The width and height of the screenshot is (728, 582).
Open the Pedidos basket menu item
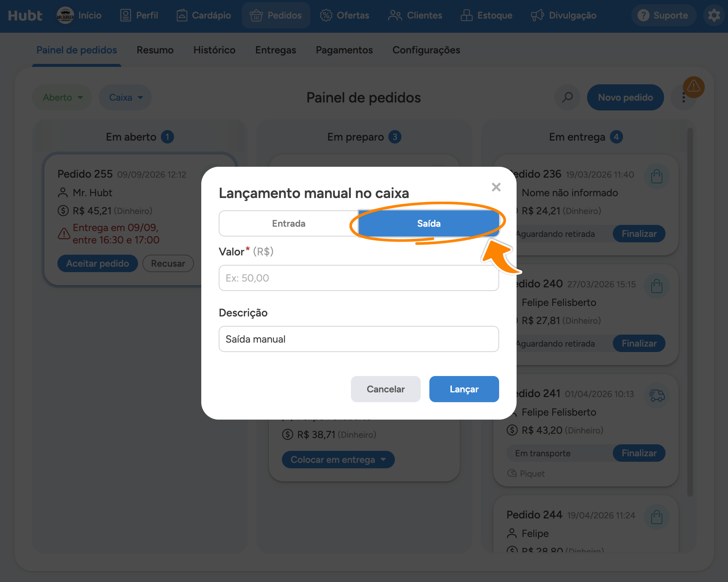click(x=276, y=15)
